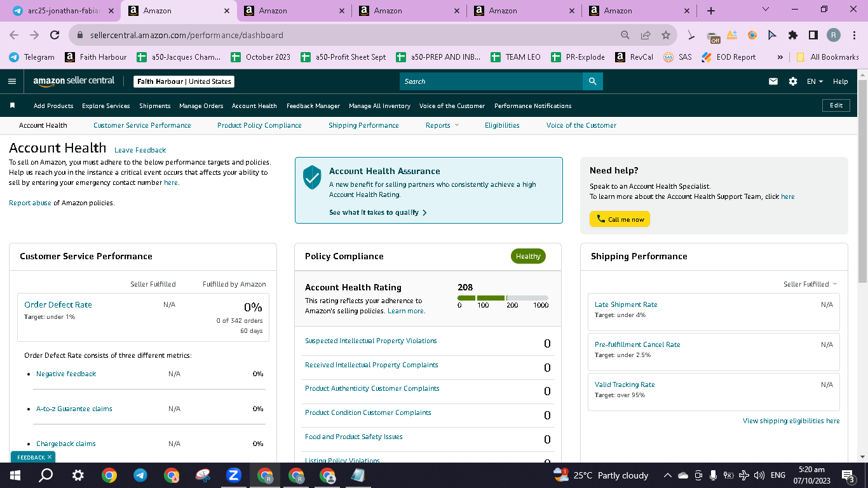Open the AMZScout extension icon

coord(732,35)
